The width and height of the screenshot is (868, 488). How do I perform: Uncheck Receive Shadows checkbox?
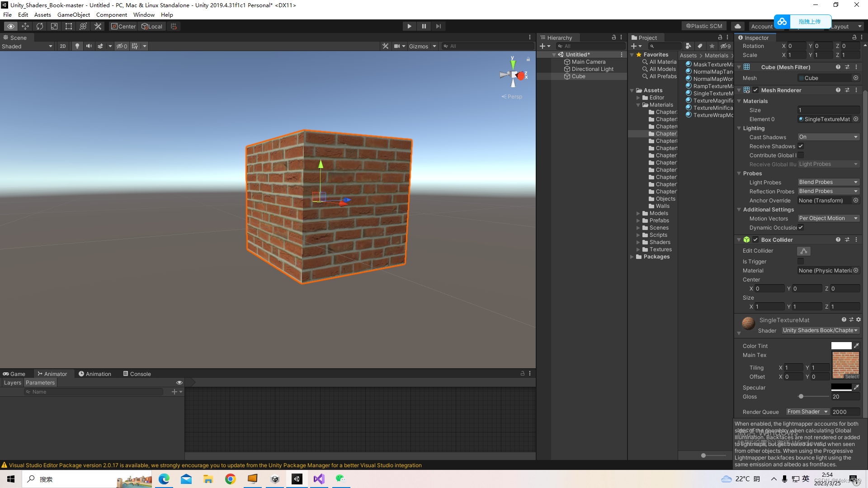coord(801,146)
